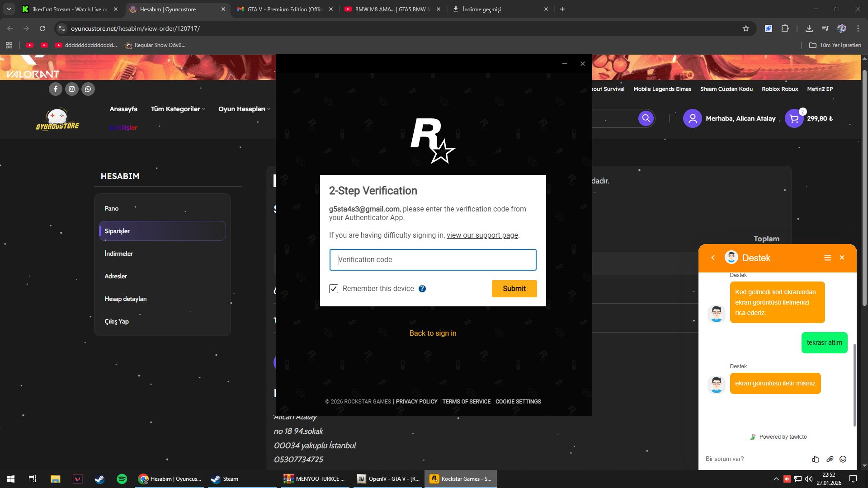The image size is (868, 488).
Task: Switch to the İndirme geçmişi tab
Action: (500, 9)
